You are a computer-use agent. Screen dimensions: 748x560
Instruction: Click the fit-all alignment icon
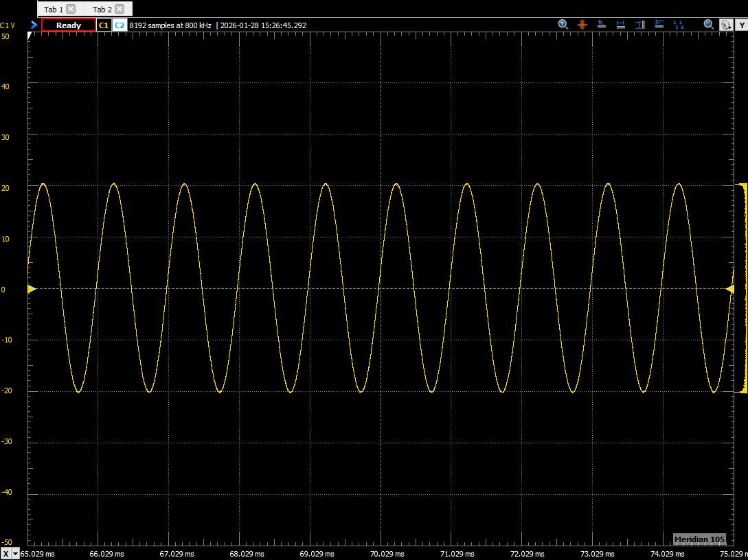(659, 24)
